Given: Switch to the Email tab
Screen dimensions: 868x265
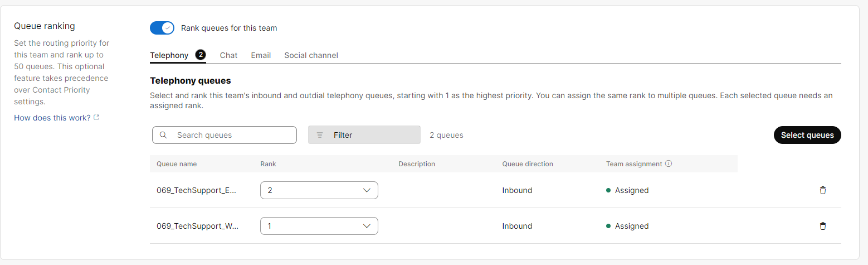Looking at the screenshot, I should (x=261, y=55).
